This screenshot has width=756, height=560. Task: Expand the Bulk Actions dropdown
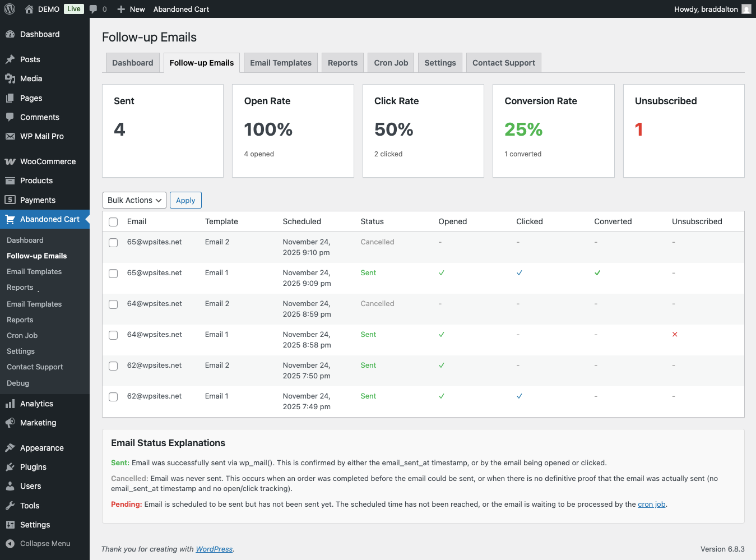[134, 200]
